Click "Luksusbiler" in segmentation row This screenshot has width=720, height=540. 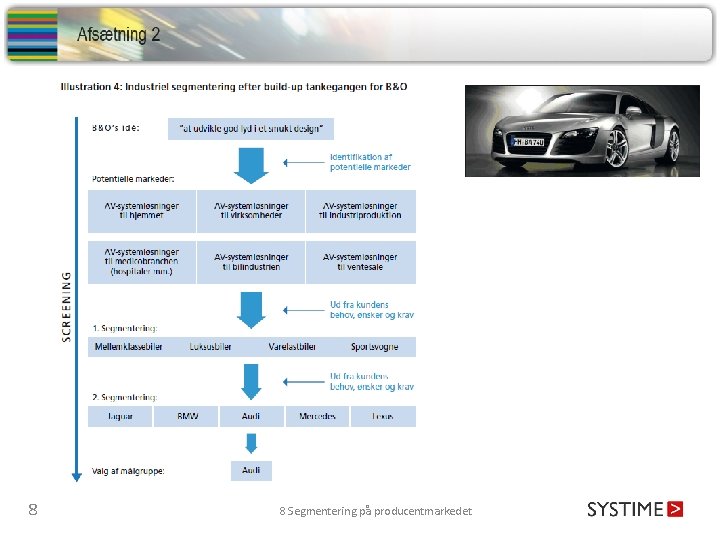[x=210, y=347]
